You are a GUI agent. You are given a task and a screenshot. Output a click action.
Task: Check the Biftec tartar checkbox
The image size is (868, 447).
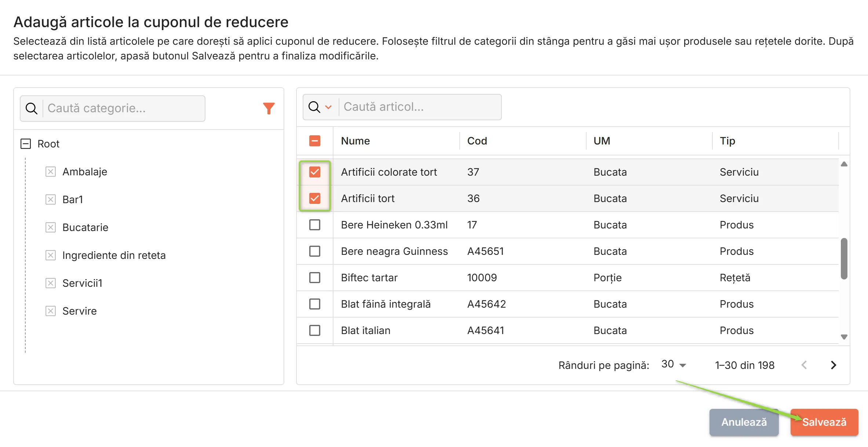[315, 278]
